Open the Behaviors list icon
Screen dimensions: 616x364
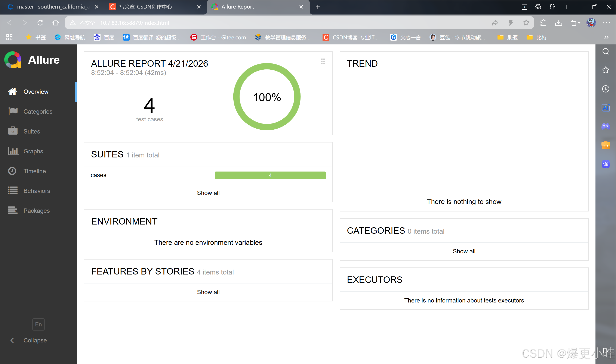[x=13, y=191]
